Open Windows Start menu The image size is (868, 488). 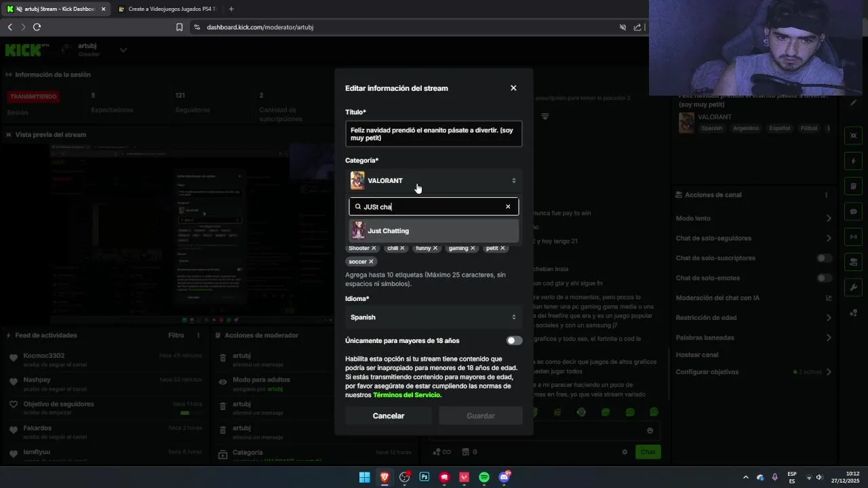coord(364,477)
